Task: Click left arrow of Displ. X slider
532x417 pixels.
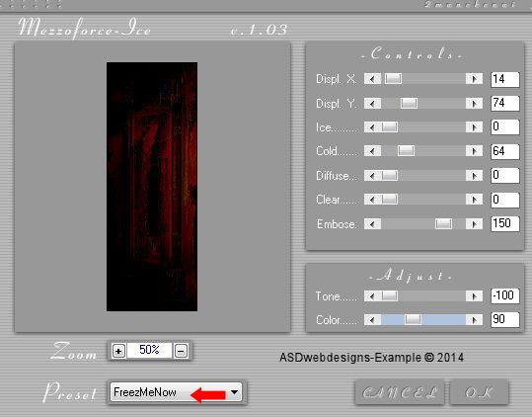Action: pos(372,79)
